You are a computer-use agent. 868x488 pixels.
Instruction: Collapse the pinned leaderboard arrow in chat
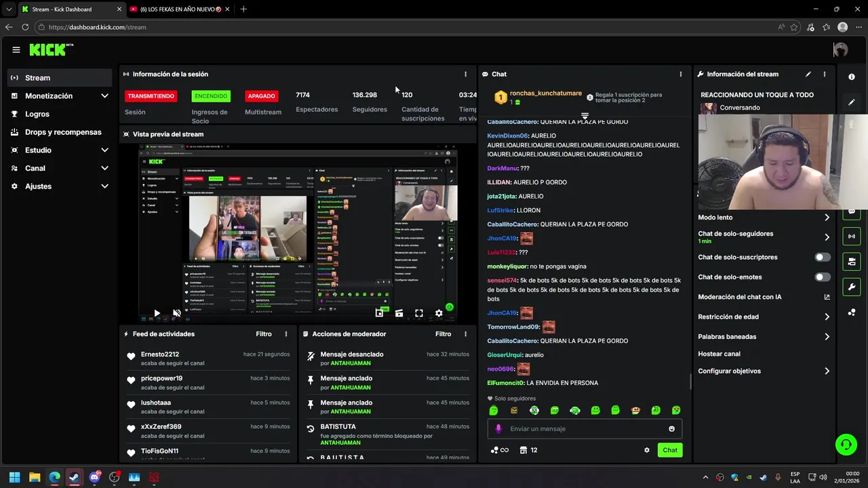[585, 117]
